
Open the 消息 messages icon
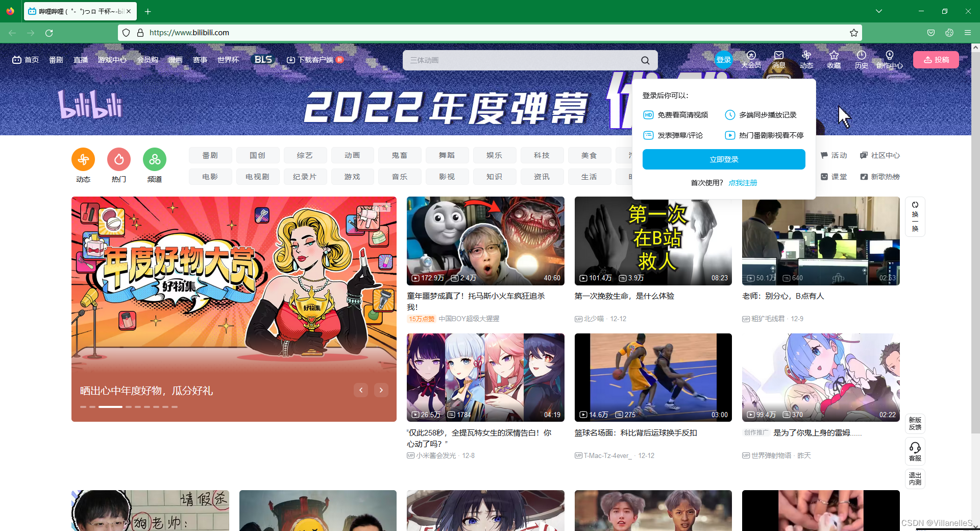tap(778, 59)
